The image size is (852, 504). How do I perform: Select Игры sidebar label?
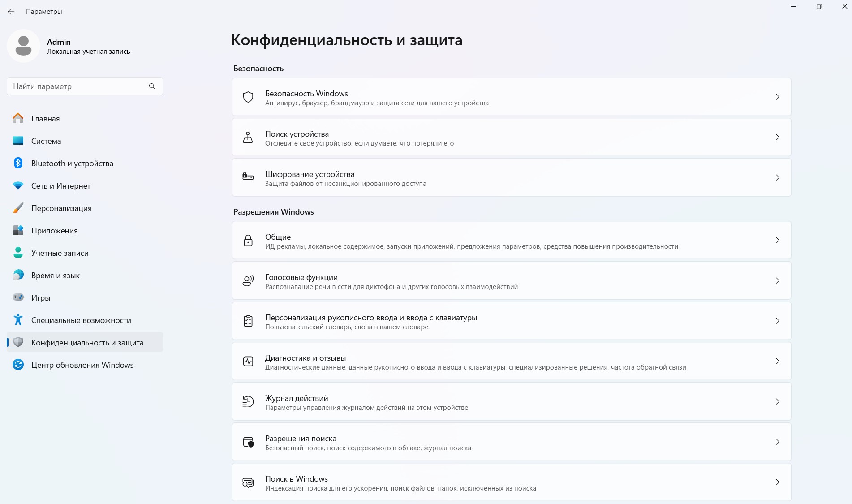click(41, 298)
